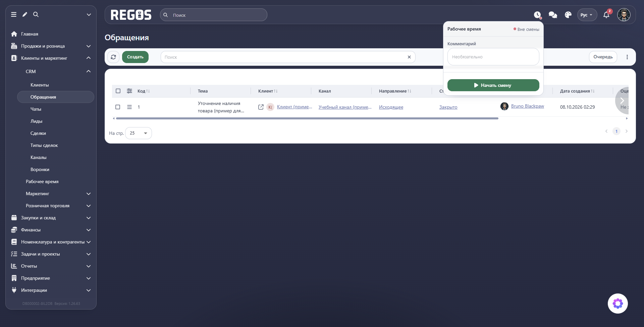Click the Комментарий input field

[x=493, y=57]
